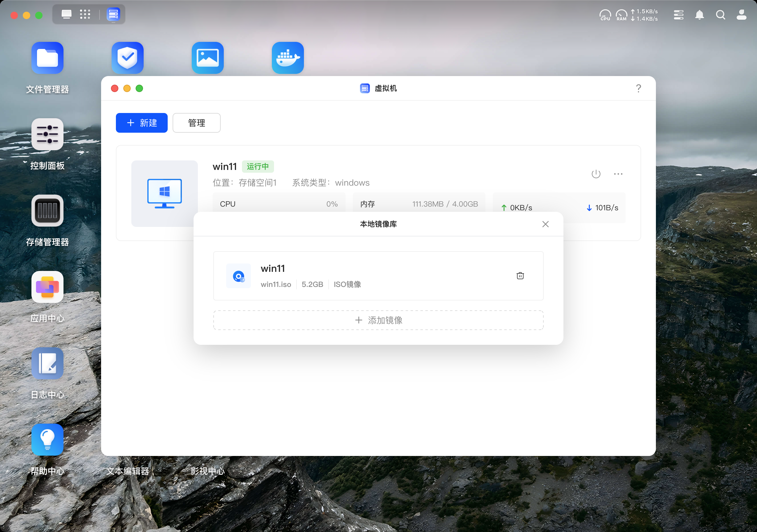Open the virtual machine help question mark
The height and width of the screenshot is (532, 757).
(638, 88)
